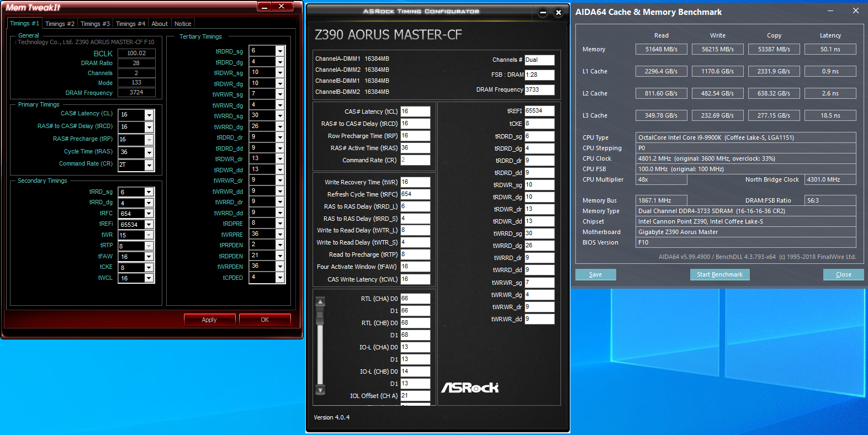868x435 pixels.
Task: Close AIDA64 window using the title bar X
Action: pyautogui.click(x=856, y=11)
